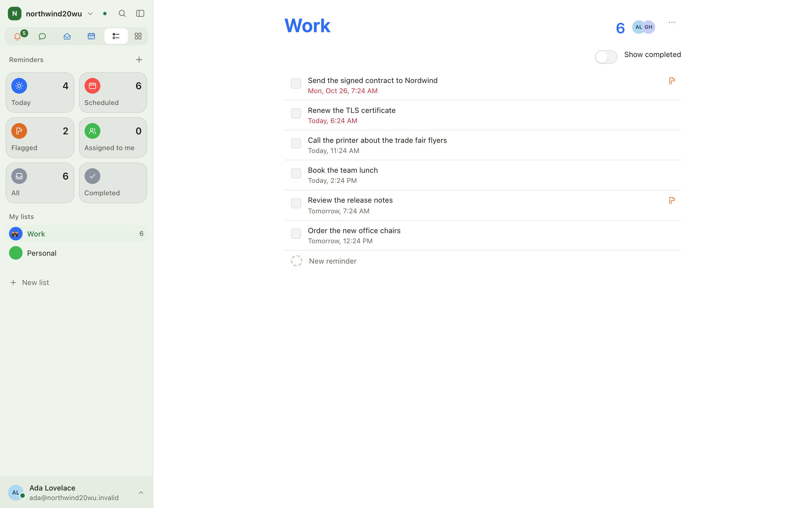Check off Book the team lunch

[x=295, y=173]
